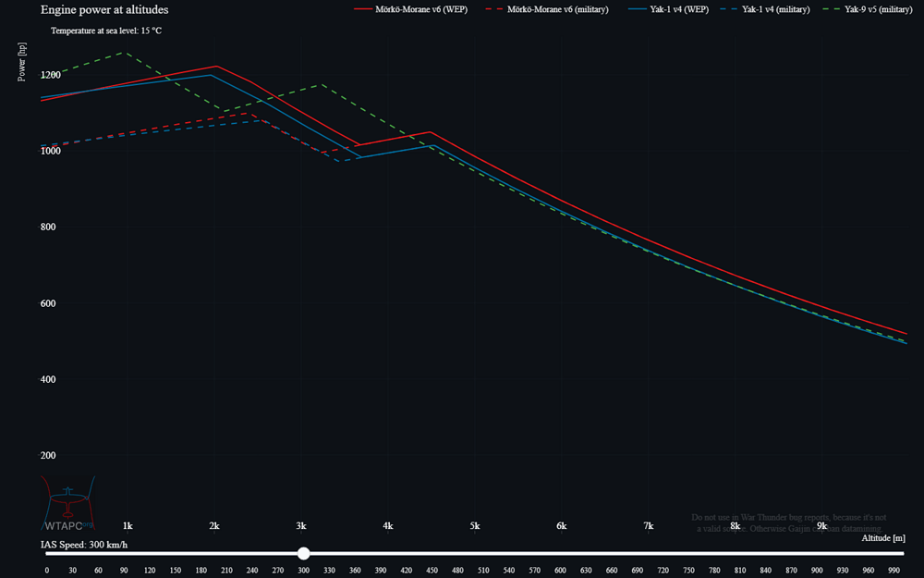924x578 pixels.
Task: Choose 270 on the speed slider
Action: coord(278,571)
